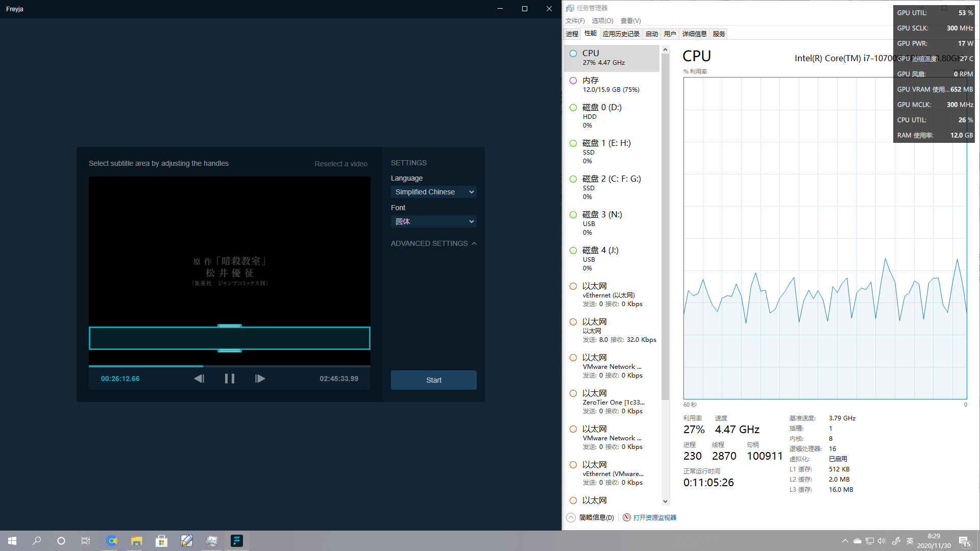Open the Freyja taskbar icon
980x551 pixels.
[x=236, y=541]
